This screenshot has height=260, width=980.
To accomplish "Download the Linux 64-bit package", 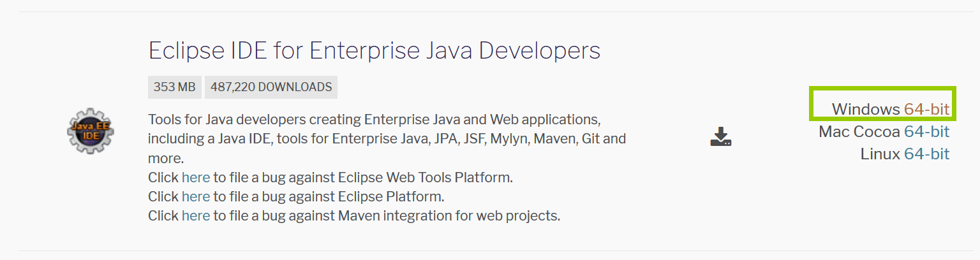I will [926, 154].
